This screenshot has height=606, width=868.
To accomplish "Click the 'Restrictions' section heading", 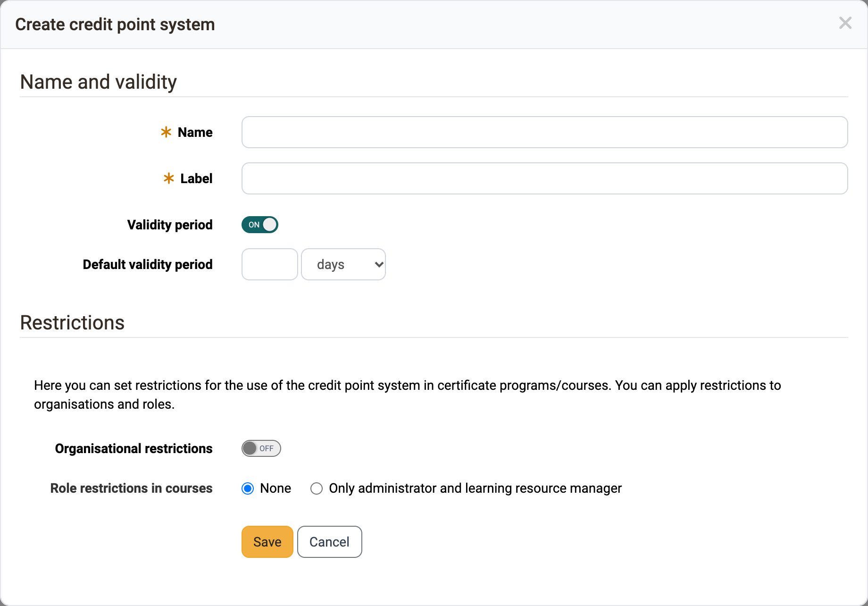I will click(x=72, y=323).
